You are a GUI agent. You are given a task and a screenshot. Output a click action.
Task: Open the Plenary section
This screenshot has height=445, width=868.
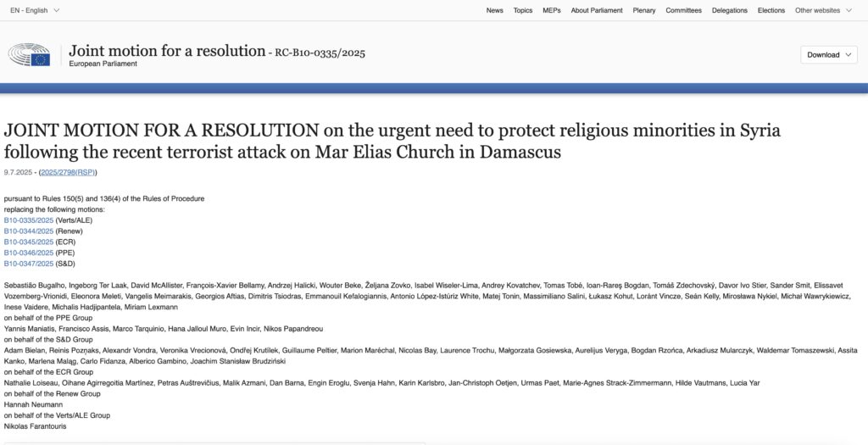pos(644,10)
